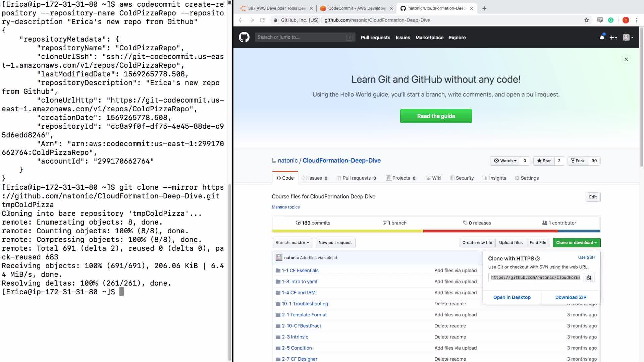Screen dimensions: 644x362
Task: Open a new browser tab
Action: pyautogui.click(x=484, y=8)
